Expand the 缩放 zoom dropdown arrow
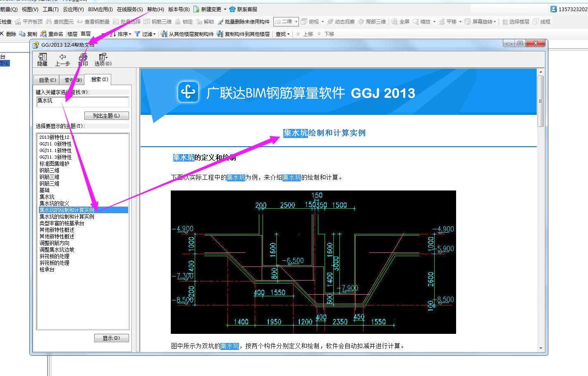This screenshot has height=376, width=588. point(434,21)
